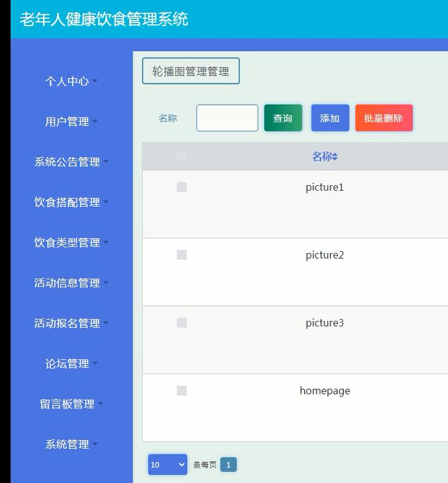Click the picture1 name cell
This screenshot has height=483, width=448.
(325, 188)
